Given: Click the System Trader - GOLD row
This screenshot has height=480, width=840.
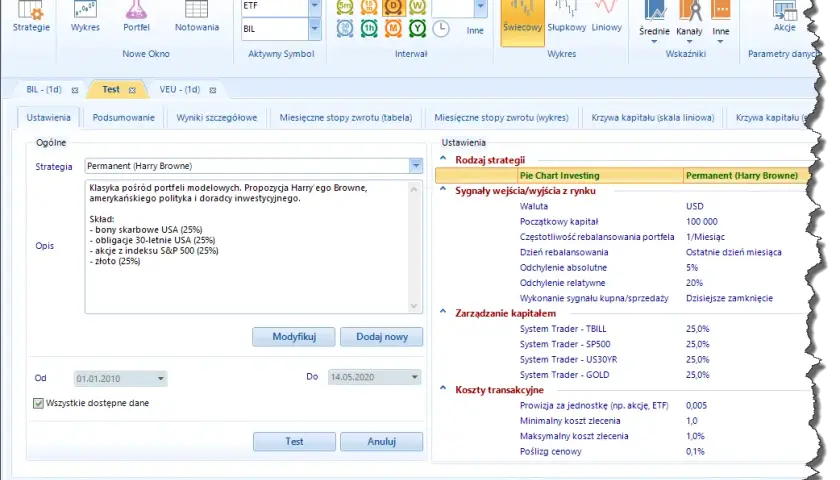Looking at the screenshot, I should (621, 375).
